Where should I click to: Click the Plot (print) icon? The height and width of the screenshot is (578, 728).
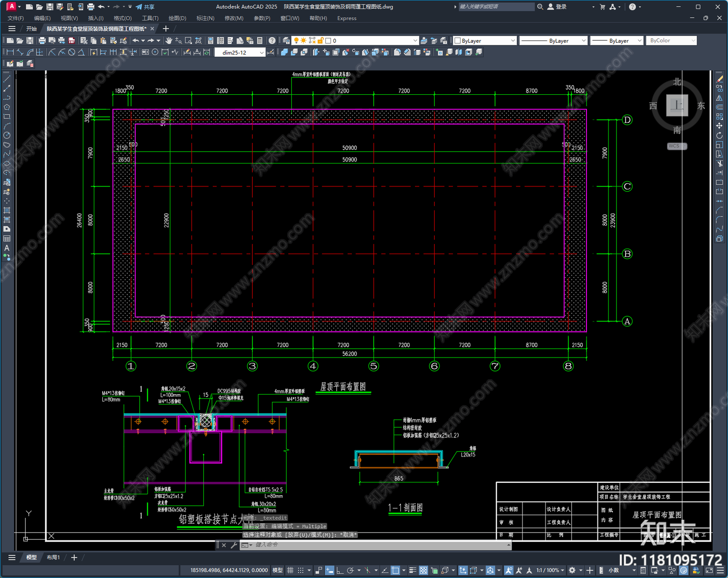[x=42, y=41]
